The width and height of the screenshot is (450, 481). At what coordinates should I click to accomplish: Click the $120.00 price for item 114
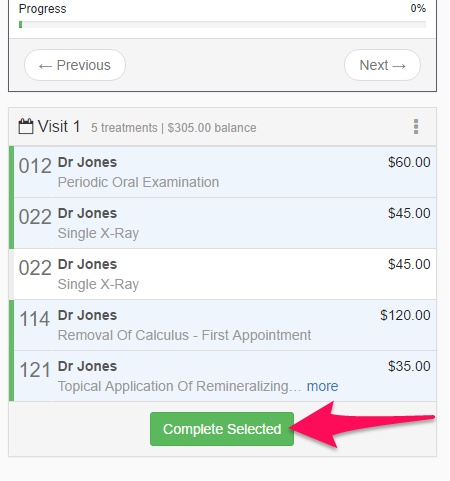pyautogui.click(x=405, y=315)
